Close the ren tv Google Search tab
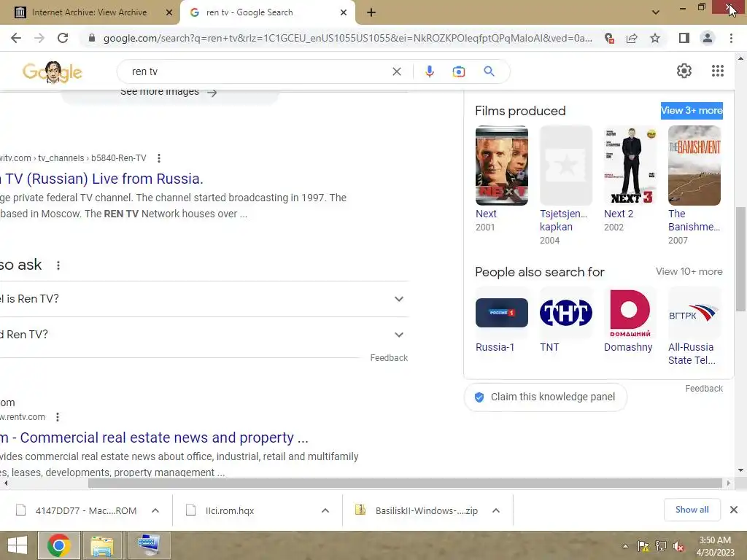This screenshot has width=747, height=560. 344,12
